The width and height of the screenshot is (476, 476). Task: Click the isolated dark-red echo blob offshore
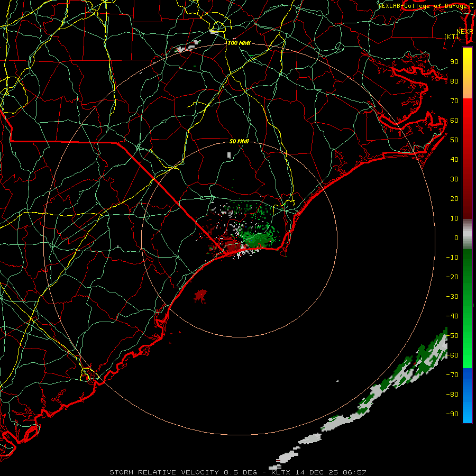(200, 295)
